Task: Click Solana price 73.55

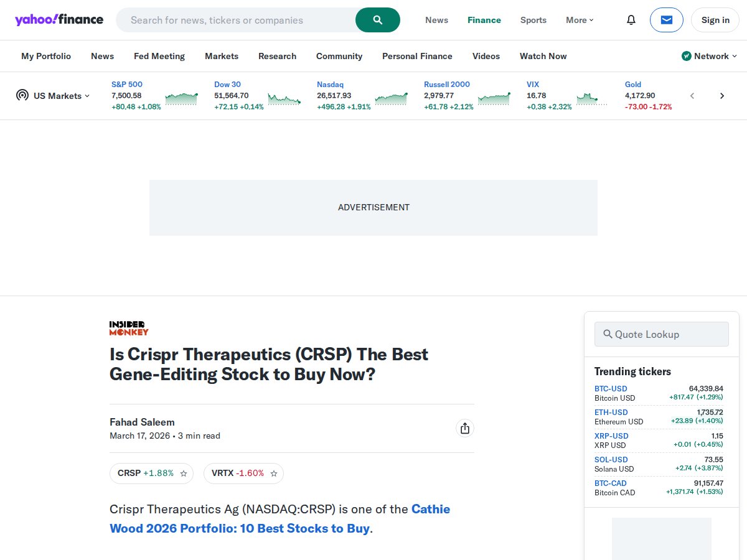Action: (x=714, y=459)
